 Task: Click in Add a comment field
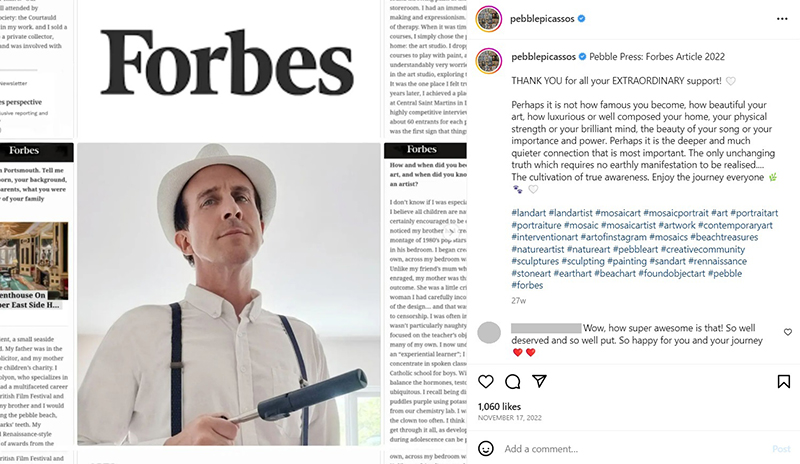[633, 449]
